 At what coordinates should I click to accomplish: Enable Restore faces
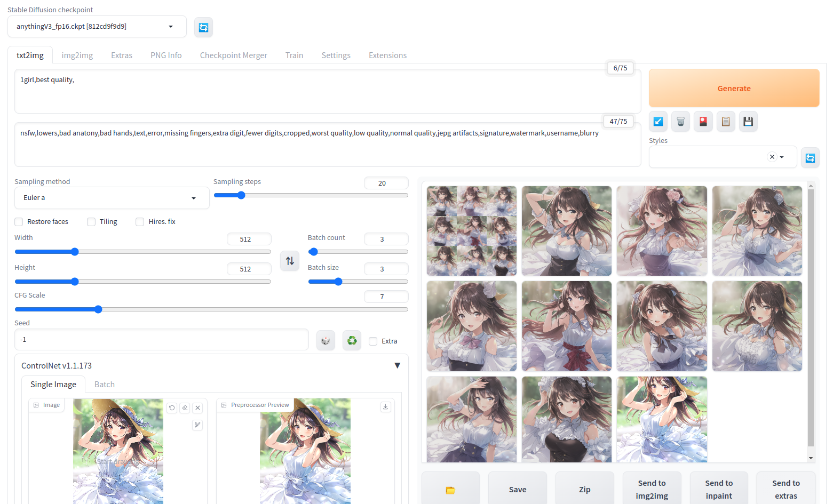point(19,221)
